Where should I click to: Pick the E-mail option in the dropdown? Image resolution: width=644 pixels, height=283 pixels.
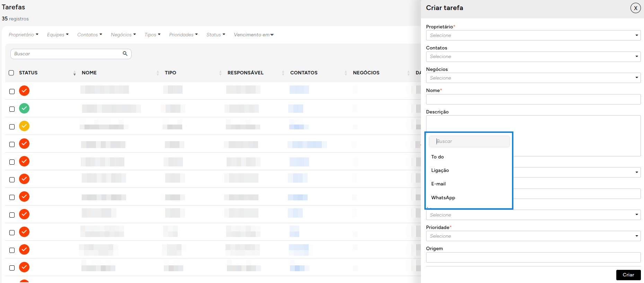click(x=438, y=184)
